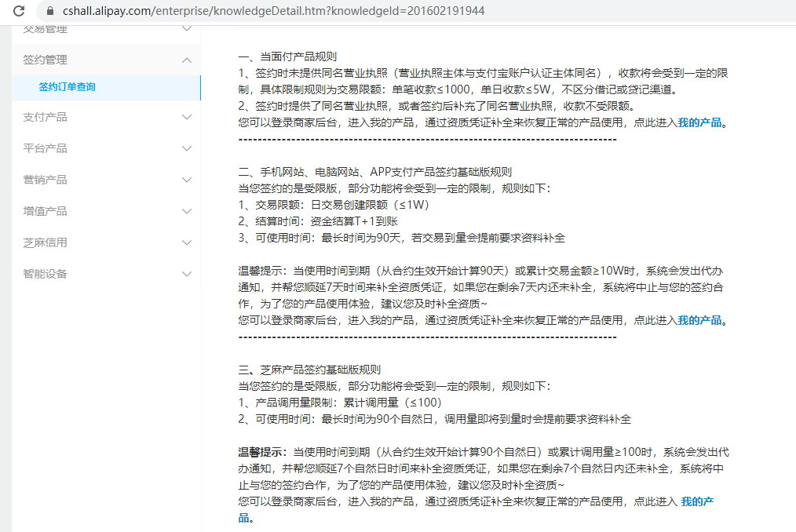Click the chevron beside 智能设备

click(186, 274)
